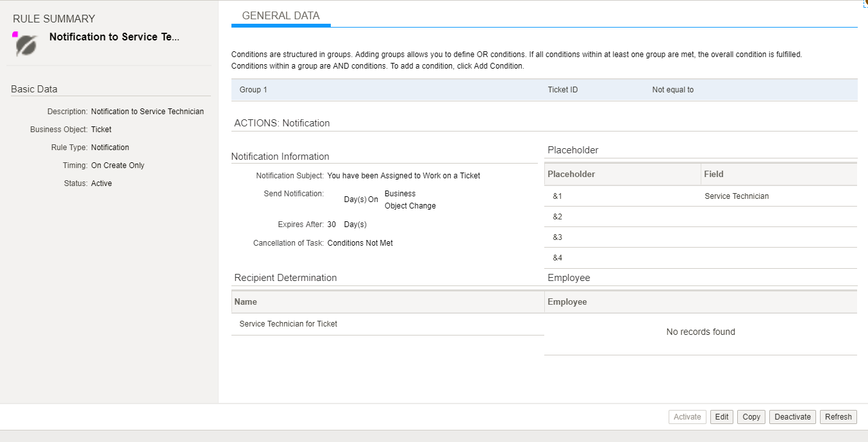Click the 'ACTIONS: Notification' heading
This screenshot has width=868, height=442.
tap(282, 123)
